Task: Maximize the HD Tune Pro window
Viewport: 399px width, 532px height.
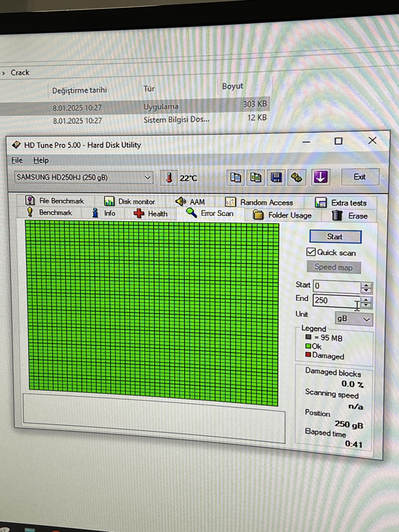Action: click(338, 141)
